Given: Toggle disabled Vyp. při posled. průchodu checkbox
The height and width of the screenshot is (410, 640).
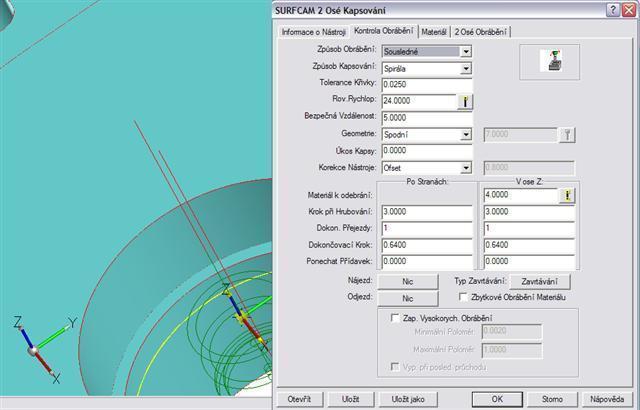Looking at the screenshot, I should (x=395, y=367).
